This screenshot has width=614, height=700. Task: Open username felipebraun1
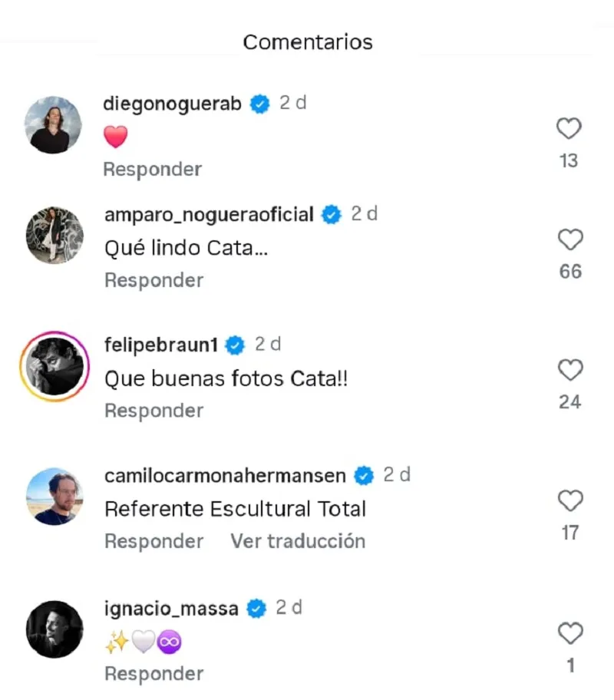(x=161, y=345)
